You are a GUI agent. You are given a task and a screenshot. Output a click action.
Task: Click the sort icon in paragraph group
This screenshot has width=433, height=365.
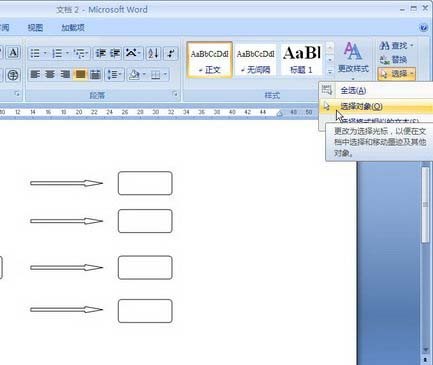153,53
